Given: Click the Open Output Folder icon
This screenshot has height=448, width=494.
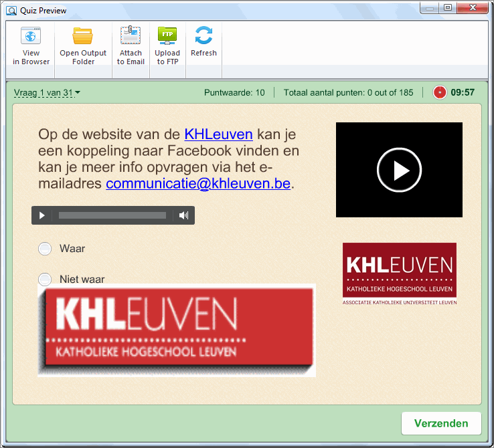Looking at the screenshot, I should [82, 36].
